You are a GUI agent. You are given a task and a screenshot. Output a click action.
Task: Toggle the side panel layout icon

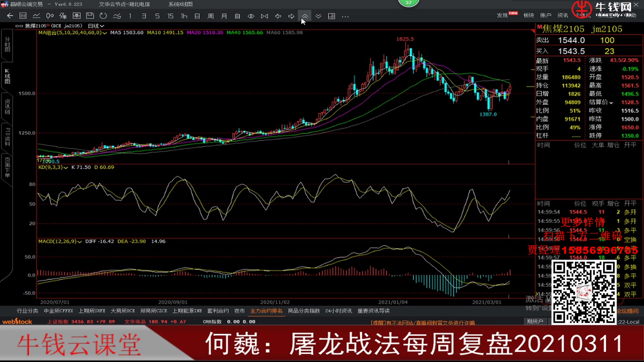click(x=331, y=16)
